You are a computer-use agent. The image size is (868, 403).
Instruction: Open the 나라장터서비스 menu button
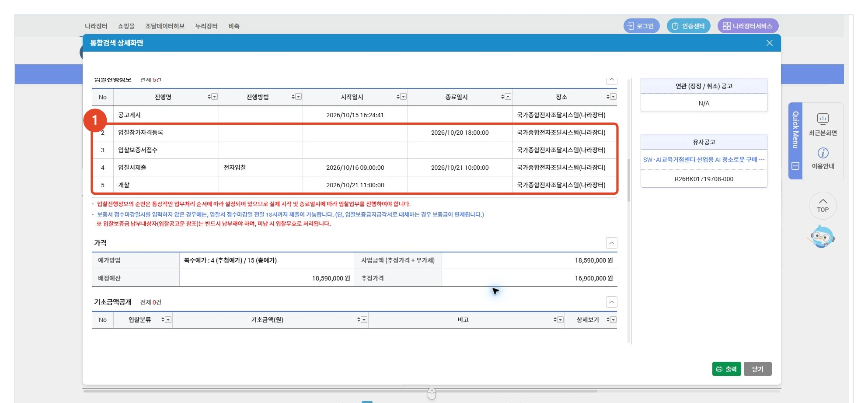pos(748,26)
